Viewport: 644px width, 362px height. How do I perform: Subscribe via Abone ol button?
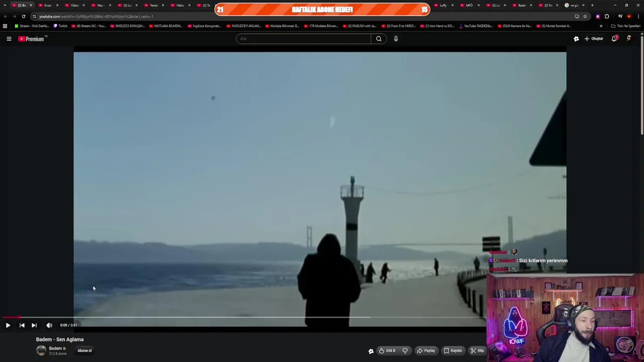(85, 350)
